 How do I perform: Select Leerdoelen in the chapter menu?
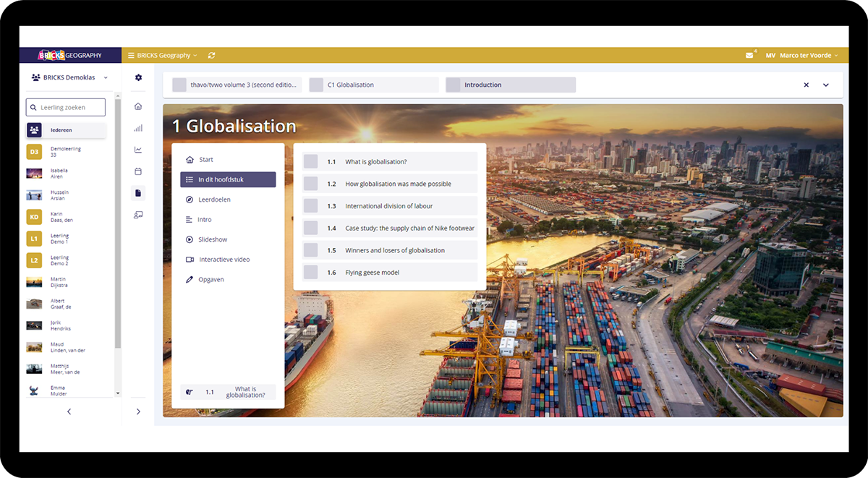coord(214,200)
